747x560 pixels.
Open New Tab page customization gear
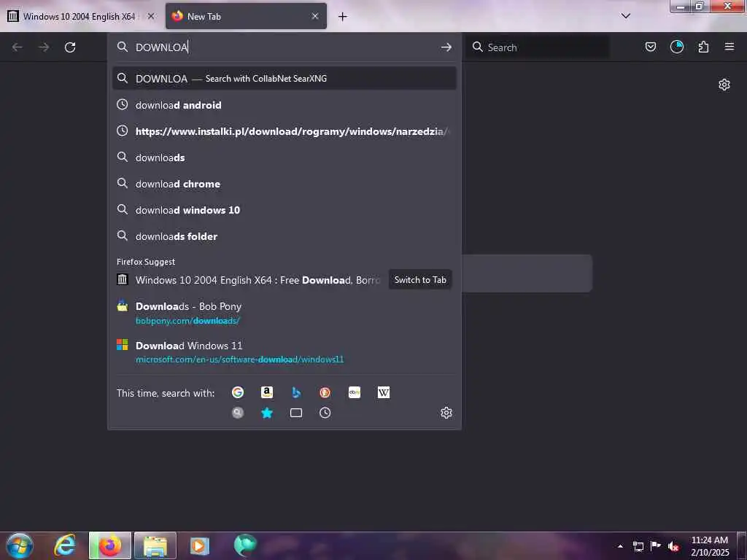(724, 85)
